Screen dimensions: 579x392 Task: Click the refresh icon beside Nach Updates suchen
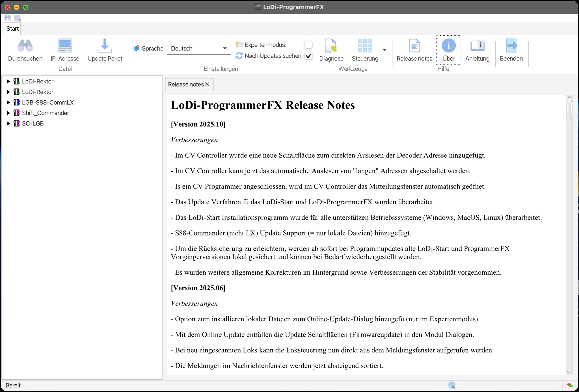tap(239, 56)
